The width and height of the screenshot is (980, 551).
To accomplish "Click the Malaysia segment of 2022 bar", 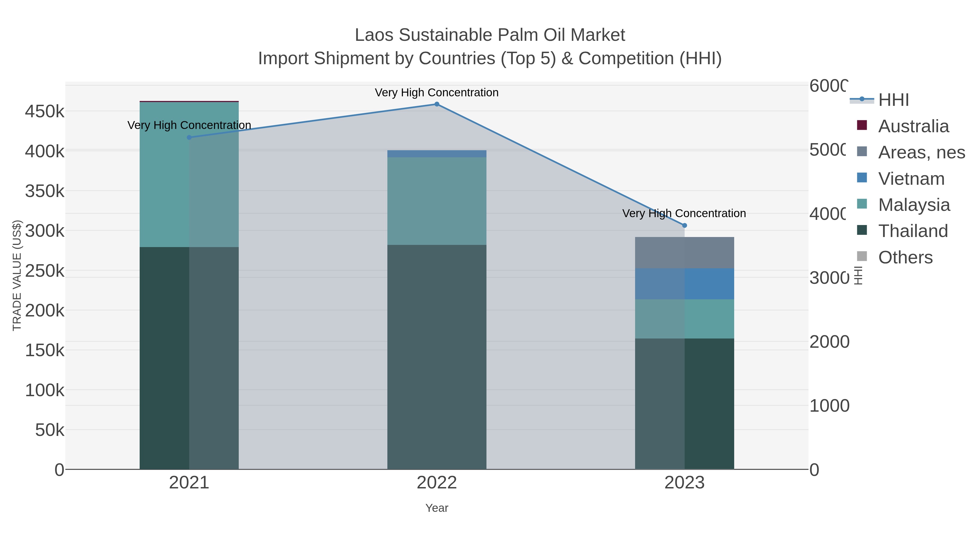I will [x=437, y=201].
